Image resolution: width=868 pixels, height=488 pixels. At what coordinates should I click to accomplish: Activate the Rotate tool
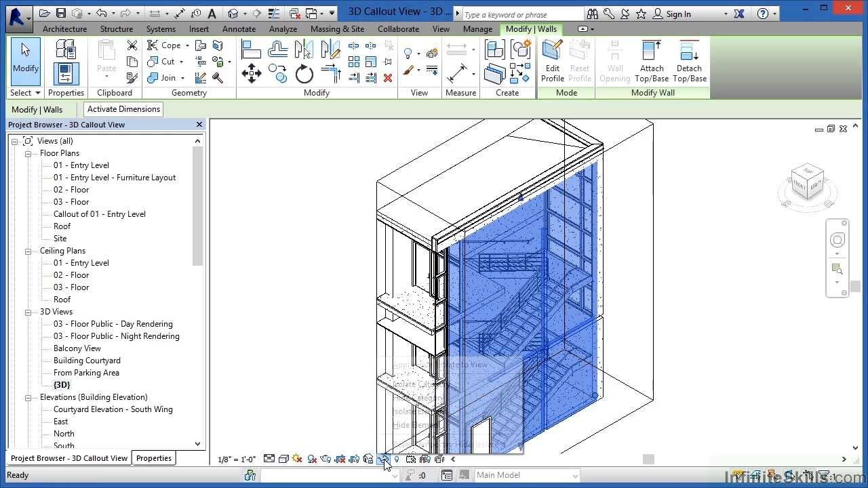click(304, 73)
